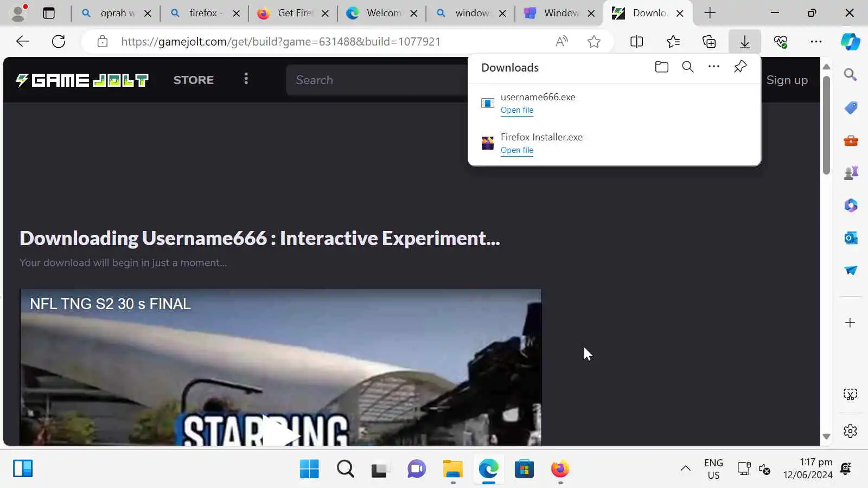Open sidebar Outlook icon
The width and height of the screenshot is (868, 488).
tap(850, 238)
